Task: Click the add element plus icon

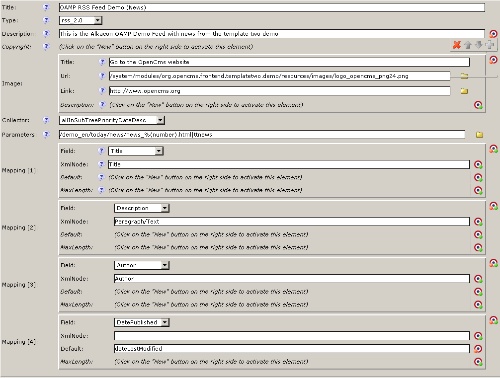Action: click(489, 45)
